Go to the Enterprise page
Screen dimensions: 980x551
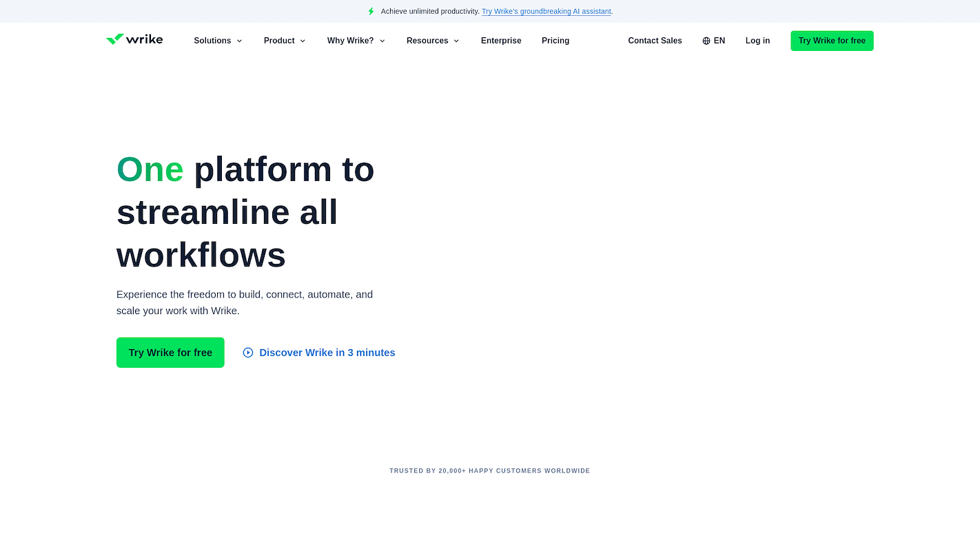click(x=501, y=41)
